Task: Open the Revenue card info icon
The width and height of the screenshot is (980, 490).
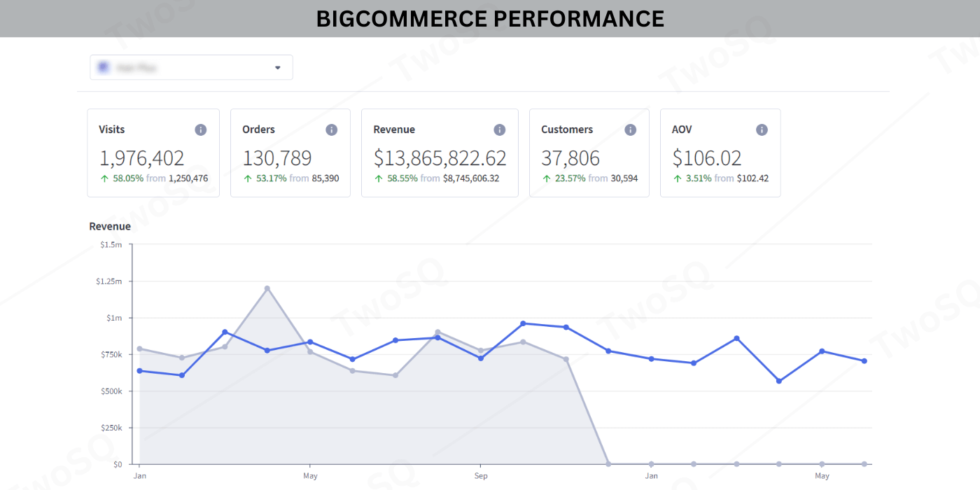Action: click(x=499, y=130)
